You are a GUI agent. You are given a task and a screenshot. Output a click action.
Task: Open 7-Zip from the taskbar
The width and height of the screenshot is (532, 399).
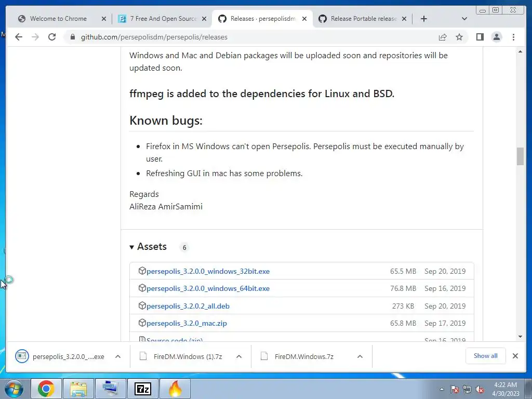click(143, 389)
